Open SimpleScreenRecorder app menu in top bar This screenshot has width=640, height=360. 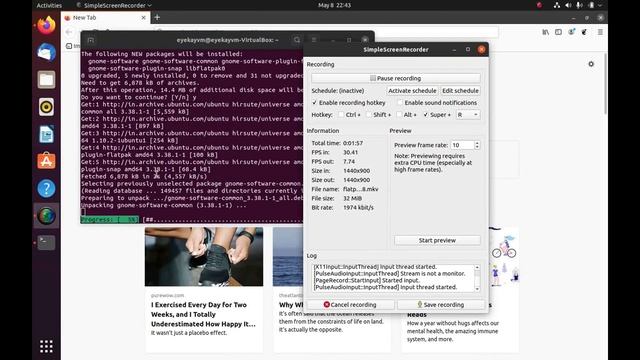114,5
